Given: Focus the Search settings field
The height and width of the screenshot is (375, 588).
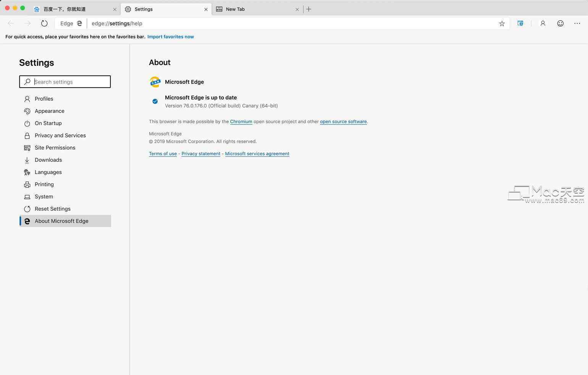Looking at the screenshot, I should coord(65,81).
